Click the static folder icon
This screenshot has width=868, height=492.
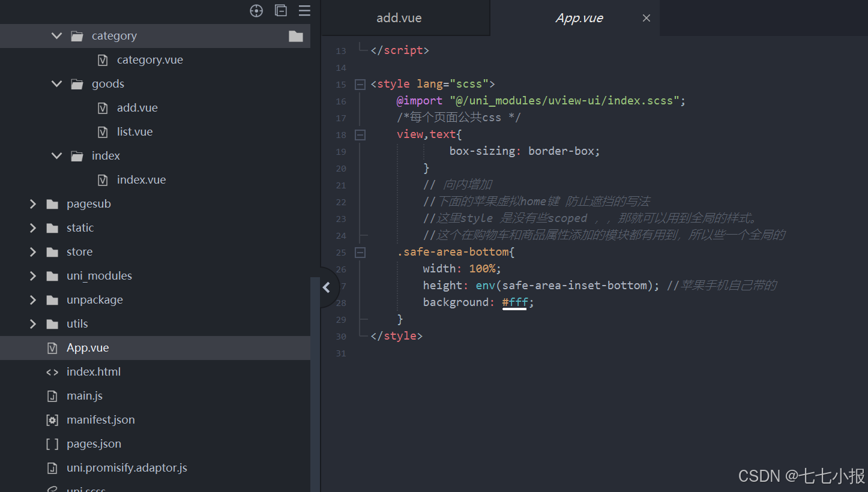point(52,228)
